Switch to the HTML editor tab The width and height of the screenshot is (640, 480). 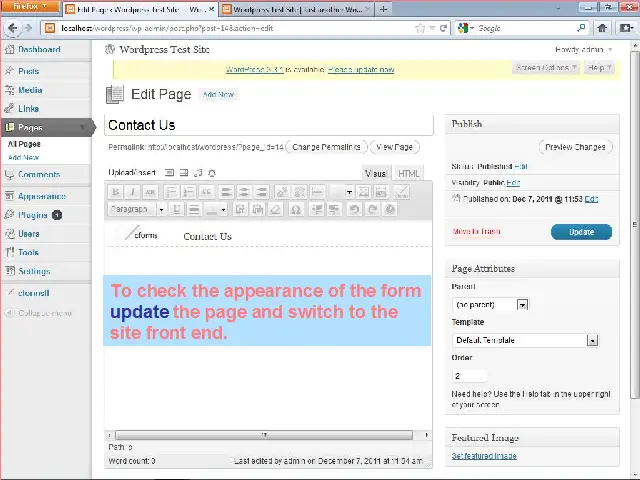(x=409, y=173)
